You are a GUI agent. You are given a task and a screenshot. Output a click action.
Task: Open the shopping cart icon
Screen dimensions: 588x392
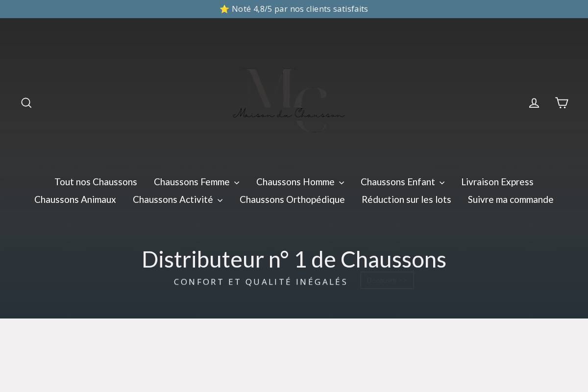(562, 102)
